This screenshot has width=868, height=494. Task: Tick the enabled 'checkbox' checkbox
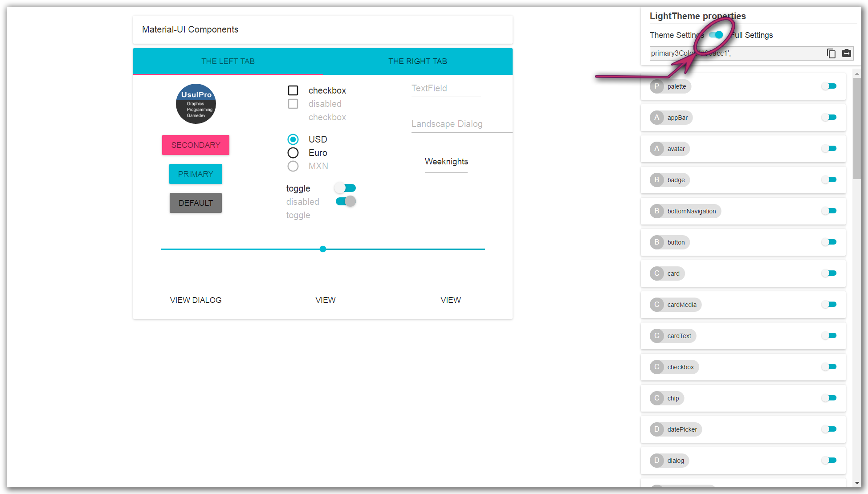tap(293, 90)
